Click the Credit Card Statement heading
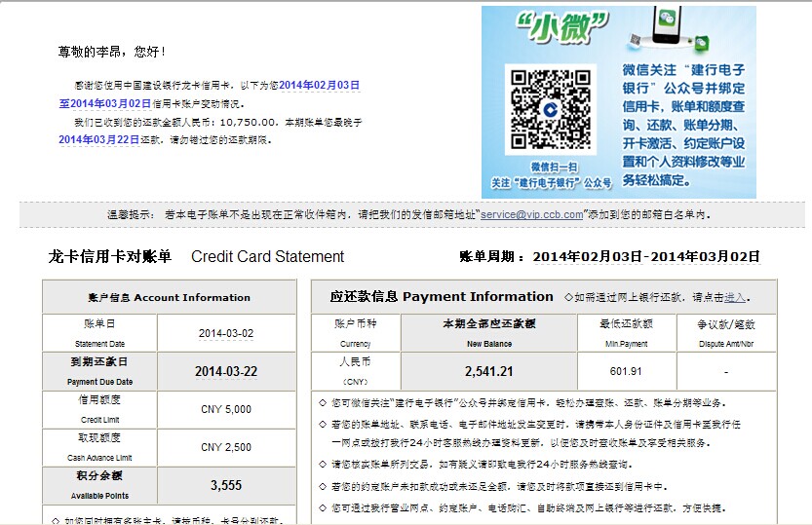This screenshot has width=812, height=525. 268,256
